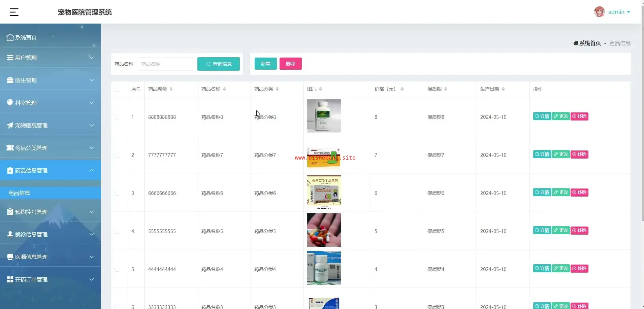Sort by 生产日期 column arrows
The image size is (644, 309).
(x=503, y=89)
